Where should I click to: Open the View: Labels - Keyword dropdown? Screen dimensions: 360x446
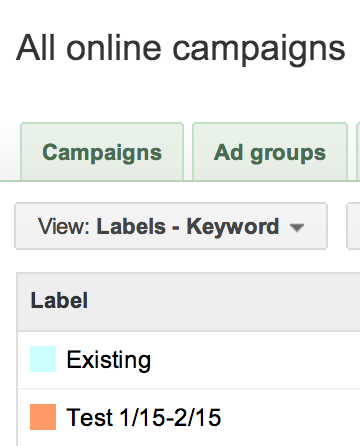click(171, 226)
